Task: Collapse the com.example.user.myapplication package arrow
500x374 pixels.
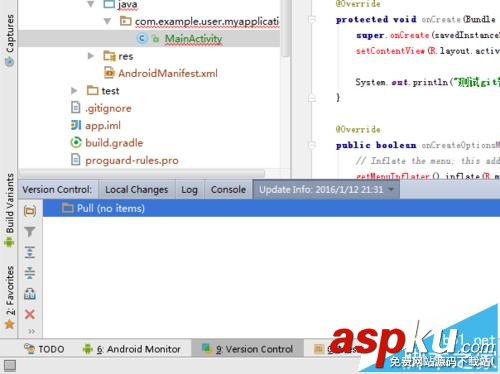Action: (107, 21)
